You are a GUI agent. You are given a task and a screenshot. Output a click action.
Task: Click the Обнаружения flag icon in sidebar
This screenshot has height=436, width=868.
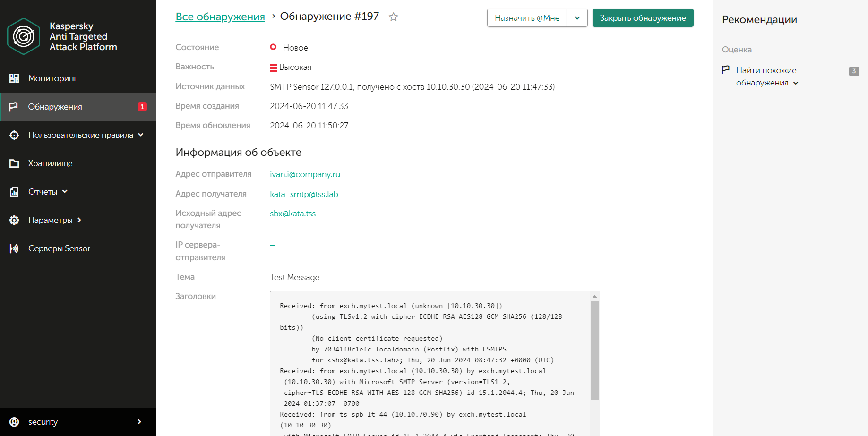[x=13, y=107]
